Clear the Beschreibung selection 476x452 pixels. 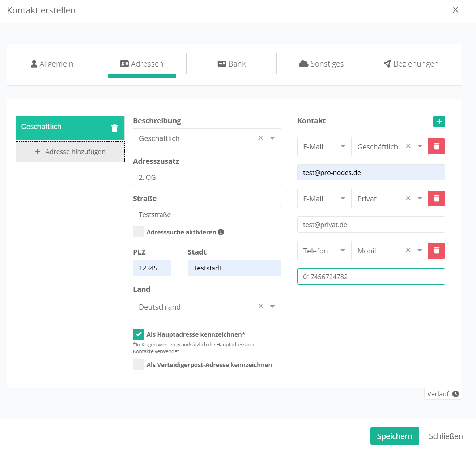260,138
